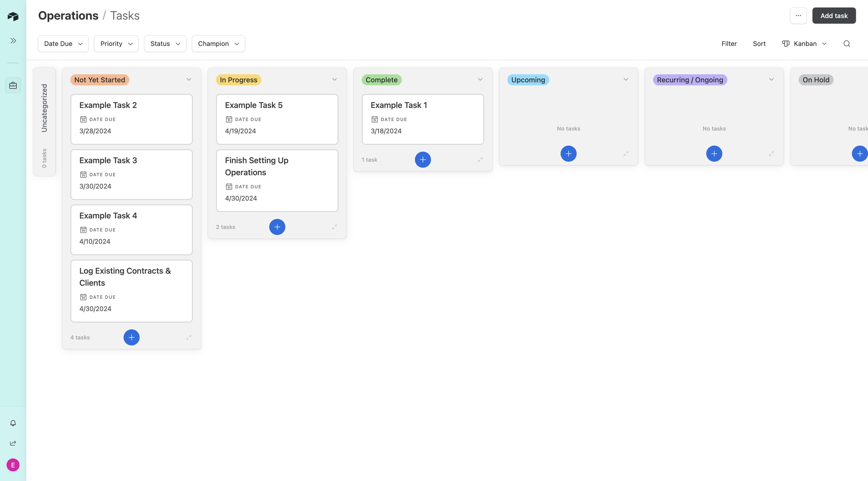Image resolution: width=868 pixels, height=481 pixels.
Task: Click the share arrow icon in sidebar
Action: tap(13, 443)
